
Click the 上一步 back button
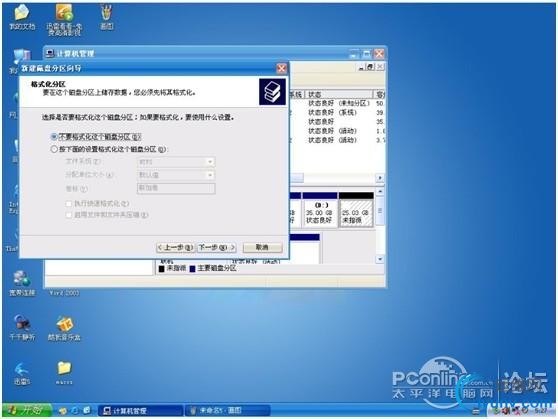pyautogui.click(x=176, y=247)
